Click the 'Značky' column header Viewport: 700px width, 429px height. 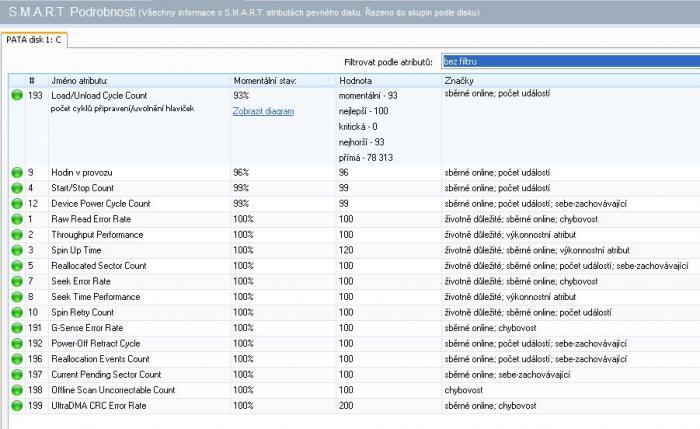tap(458, 80)
